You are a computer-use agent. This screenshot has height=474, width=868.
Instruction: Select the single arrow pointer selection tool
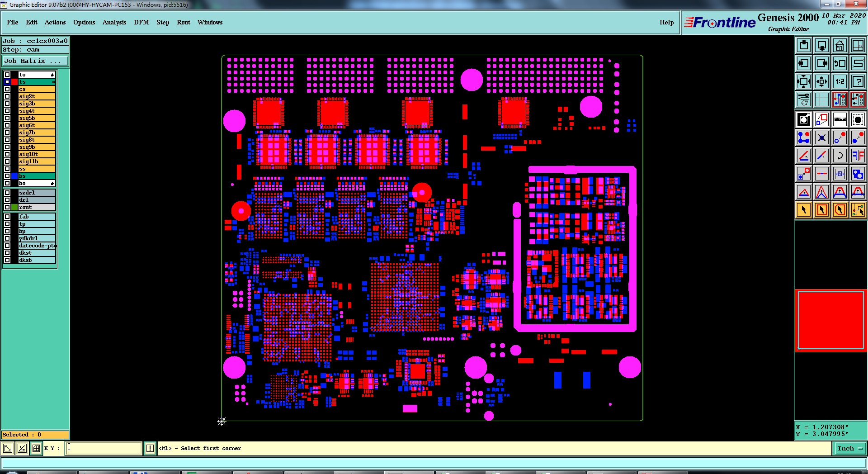pos(804,210)
